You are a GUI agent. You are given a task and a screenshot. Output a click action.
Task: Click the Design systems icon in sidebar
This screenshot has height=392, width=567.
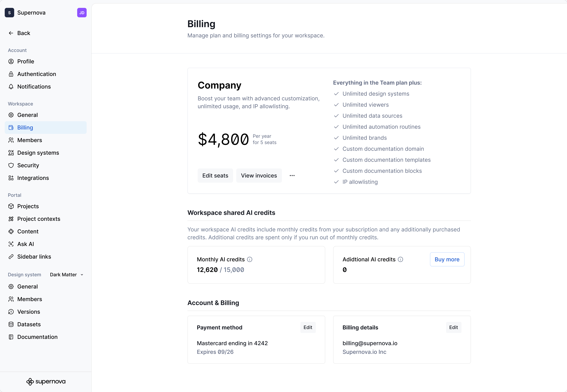(11, 153)
